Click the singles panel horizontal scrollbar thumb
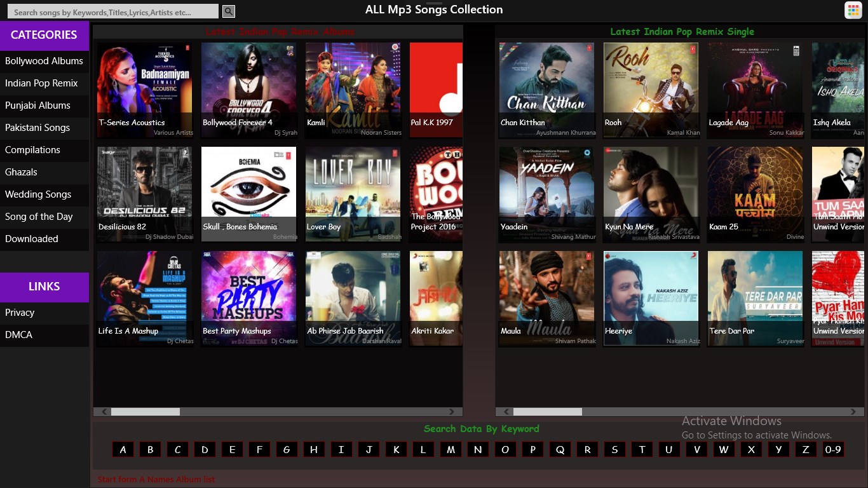The height and width of the screenshot is (488, 868). 548,412
